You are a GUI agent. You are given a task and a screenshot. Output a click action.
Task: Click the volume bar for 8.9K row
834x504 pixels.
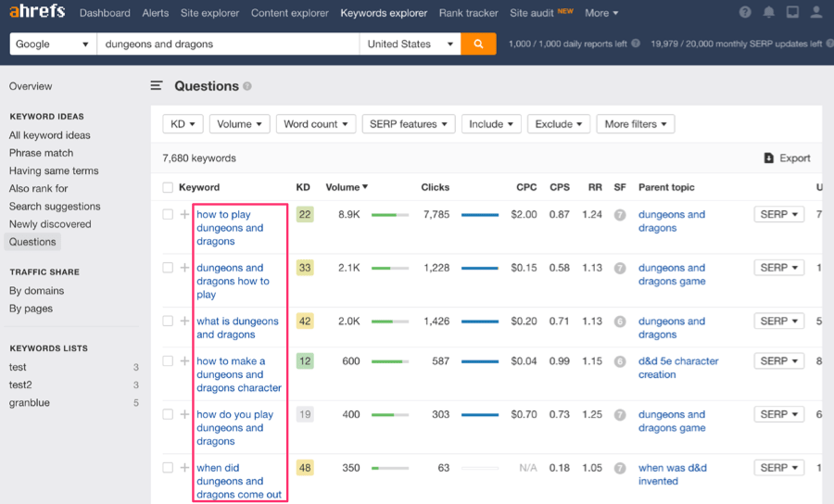390,215
